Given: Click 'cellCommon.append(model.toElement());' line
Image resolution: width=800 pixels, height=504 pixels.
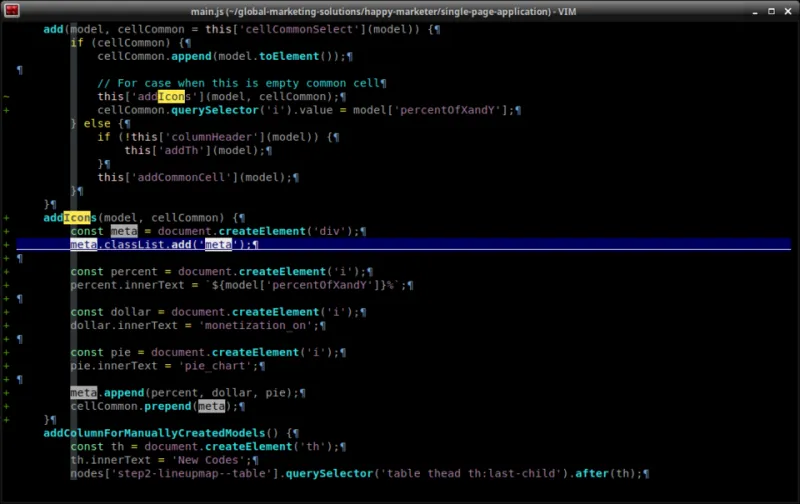Looking at the screenshot, I should pyautogui.click(x=225, y=56).
